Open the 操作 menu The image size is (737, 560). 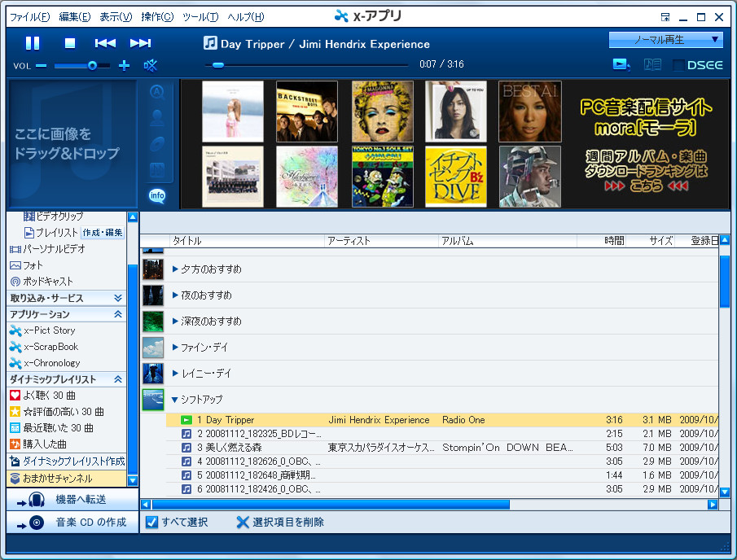tap(157, 17)
